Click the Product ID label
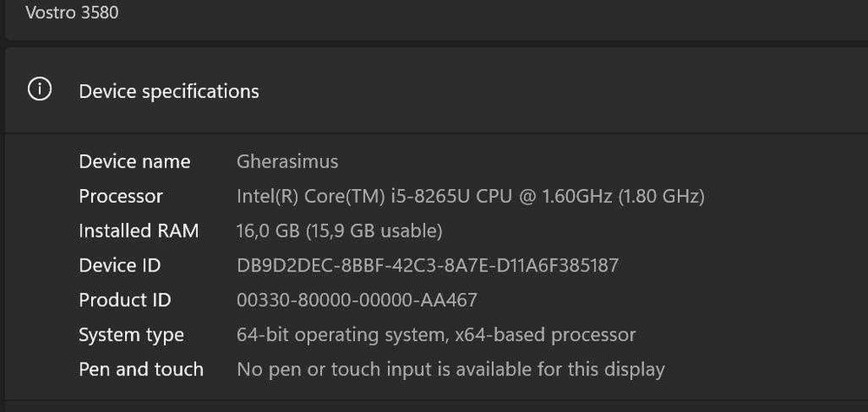 125,300
